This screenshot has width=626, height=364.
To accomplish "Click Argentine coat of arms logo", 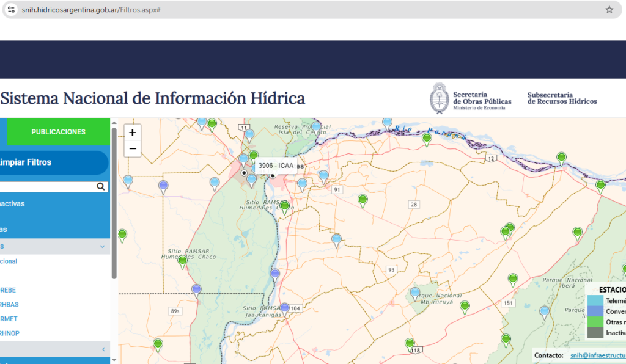I will pos(439,98).
